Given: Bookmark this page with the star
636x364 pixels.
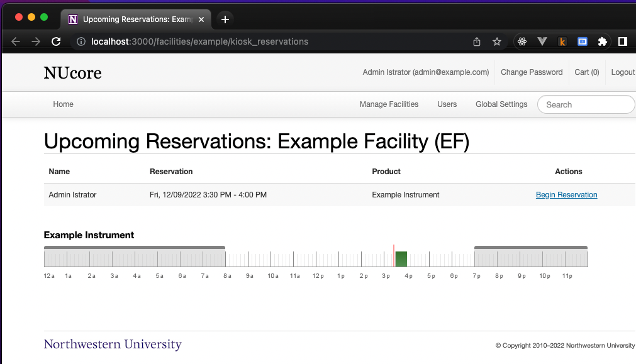Looking at the screenshot, I should tap(497, 41).
